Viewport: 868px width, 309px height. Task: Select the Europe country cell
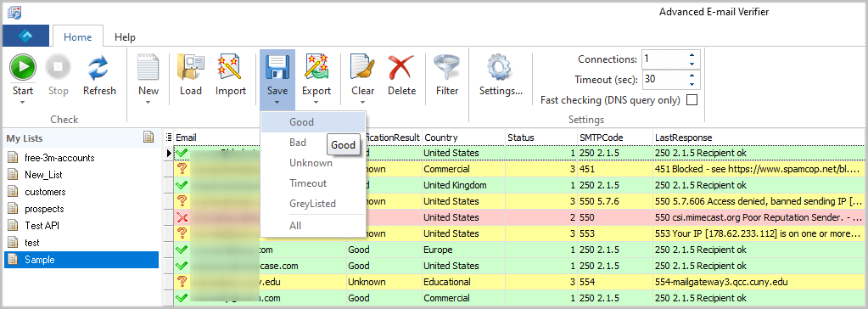[x=463, y=250]
